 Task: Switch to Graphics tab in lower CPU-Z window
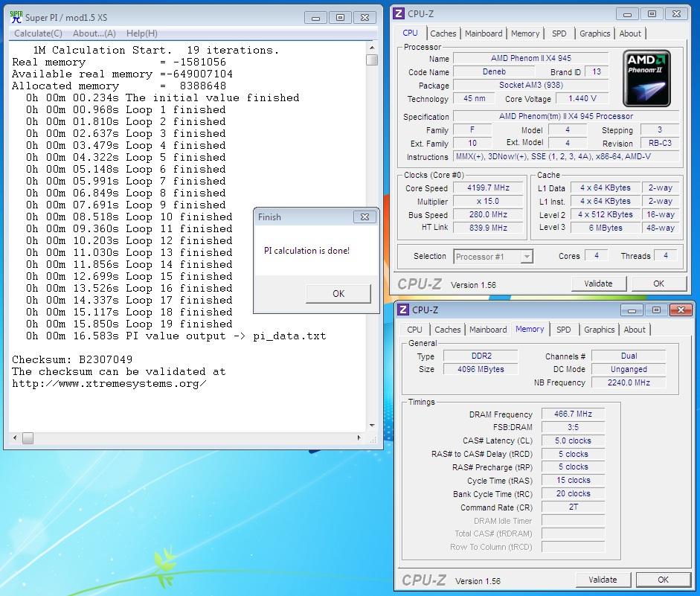pyautogui.click(x=599, y=330)
